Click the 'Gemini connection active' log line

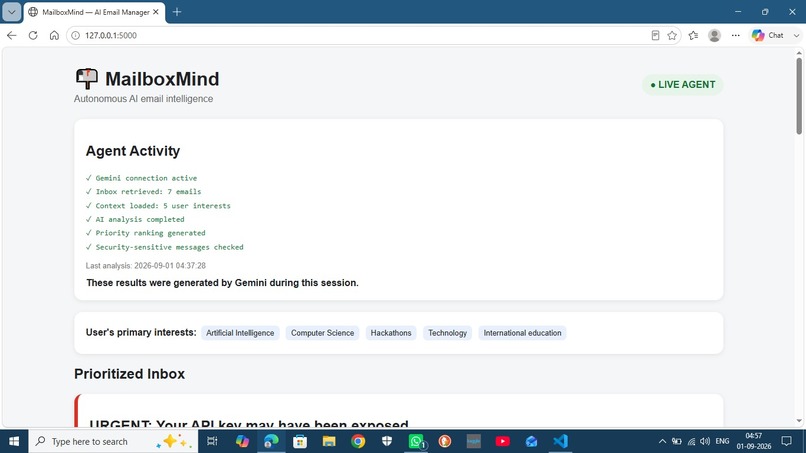point(141,178)
